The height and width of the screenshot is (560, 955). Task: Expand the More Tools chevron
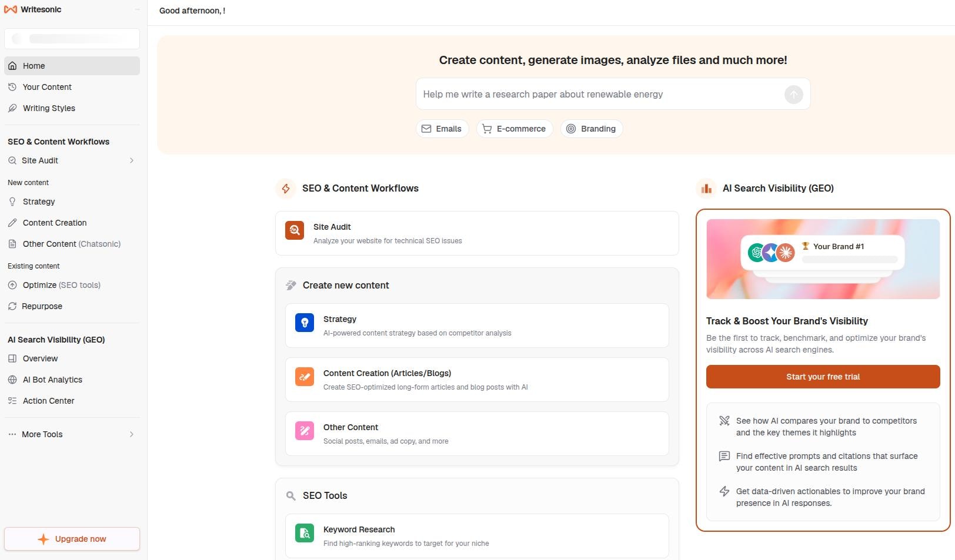[x=132, y=434]
